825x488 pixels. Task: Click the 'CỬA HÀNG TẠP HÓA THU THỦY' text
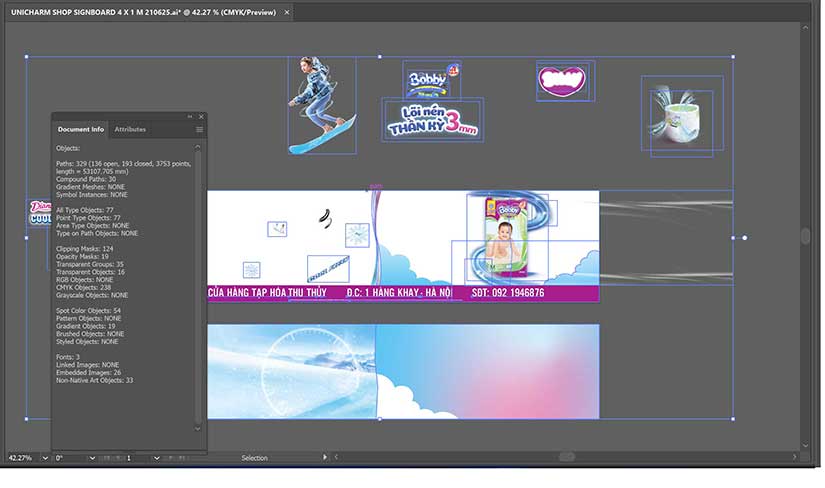[x=267, y=293]
